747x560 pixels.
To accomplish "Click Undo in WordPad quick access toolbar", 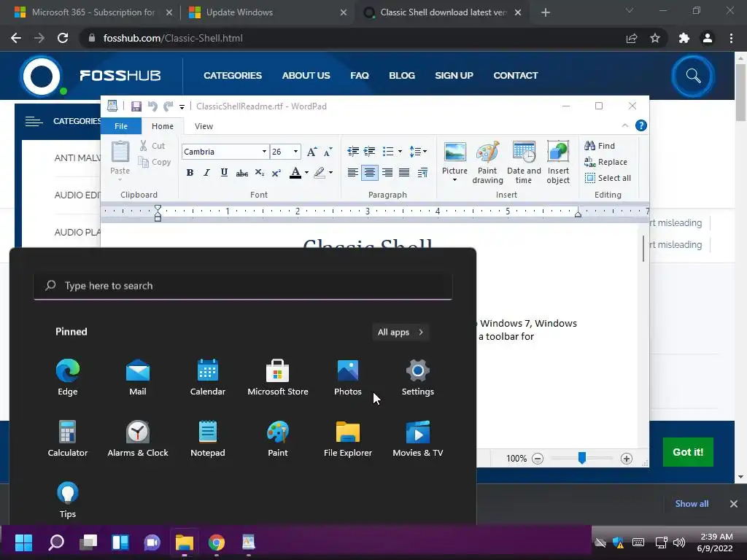I will coord(152,106).
